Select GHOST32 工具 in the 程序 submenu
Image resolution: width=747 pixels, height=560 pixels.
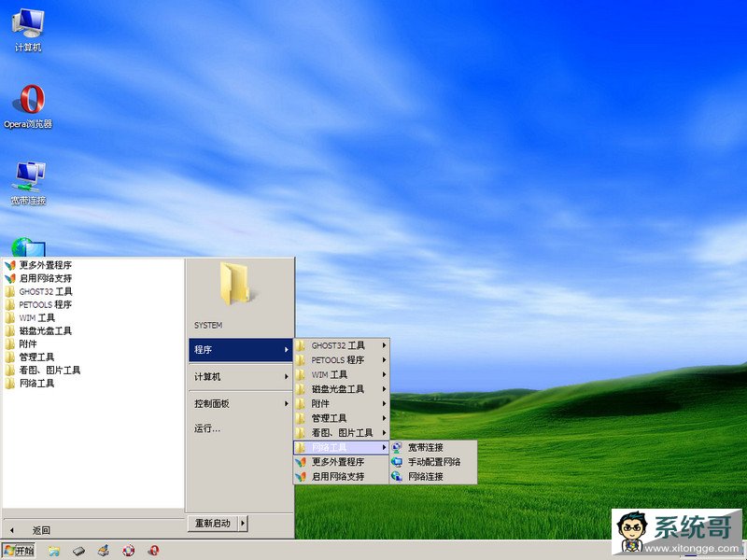pos(341,345)
